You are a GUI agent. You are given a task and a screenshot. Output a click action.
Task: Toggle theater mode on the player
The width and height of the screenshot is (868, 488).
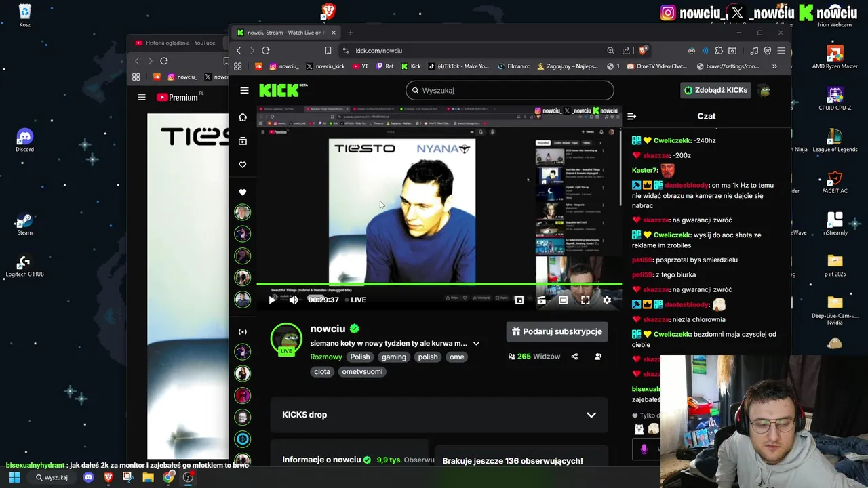coord(563,300)
